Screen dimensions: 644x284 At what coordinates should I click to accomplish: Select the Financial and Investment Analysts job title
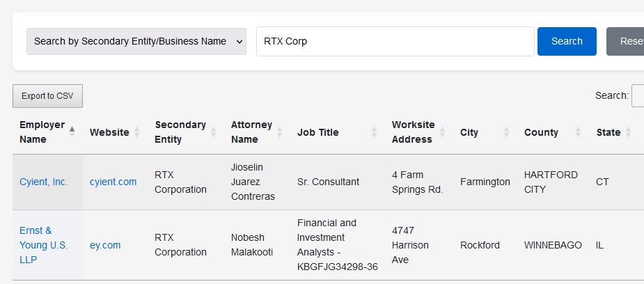click(337, 245)
